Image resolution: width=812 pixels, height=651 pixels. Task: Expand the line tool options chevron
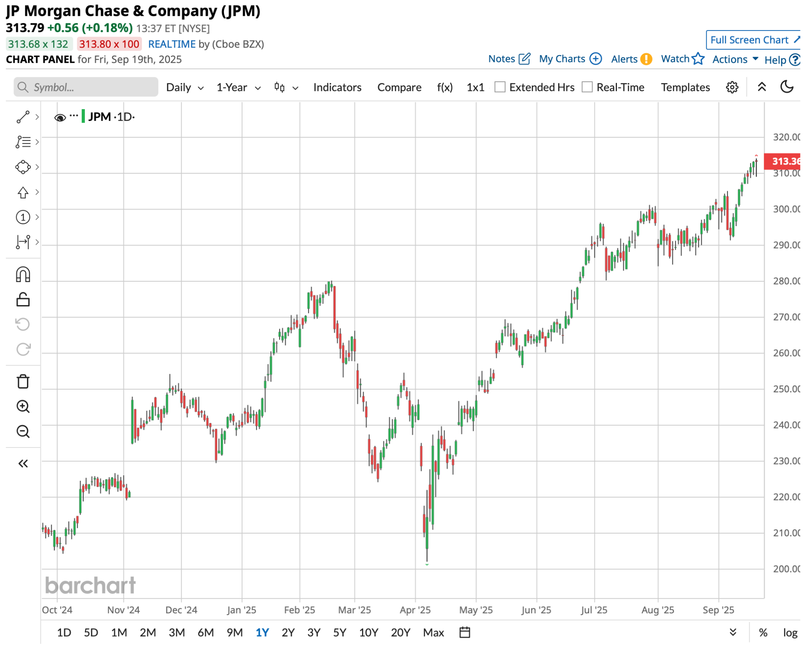37,117
